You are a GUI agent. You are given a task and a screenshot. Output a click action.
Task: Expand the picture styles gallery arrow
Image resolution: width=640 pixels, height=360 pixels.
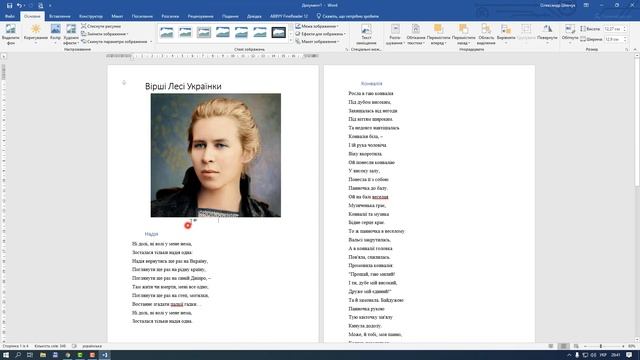coord(291,41)
